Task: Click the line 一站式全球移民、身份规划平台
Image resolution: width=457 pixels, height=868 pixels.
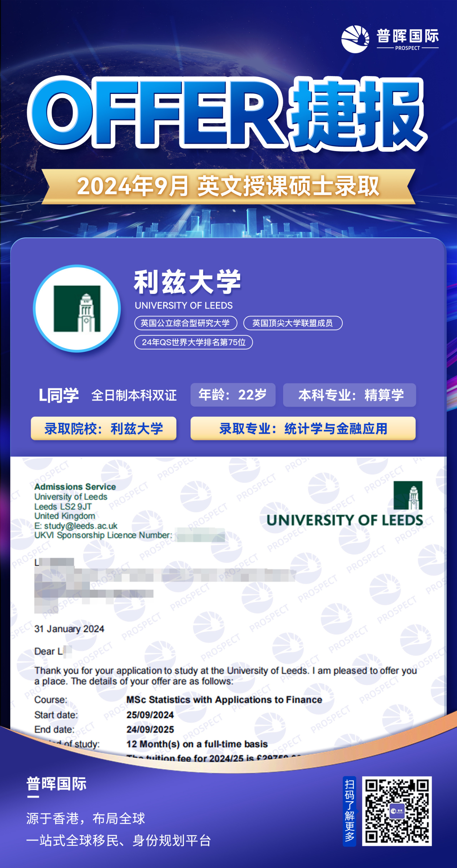Action: pos(119,841)
